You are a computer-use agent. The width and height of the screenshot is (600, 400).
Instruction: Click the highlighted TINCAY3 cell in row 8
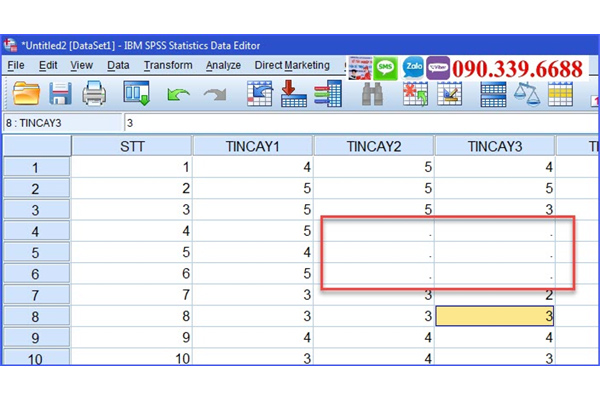[495, 316]
